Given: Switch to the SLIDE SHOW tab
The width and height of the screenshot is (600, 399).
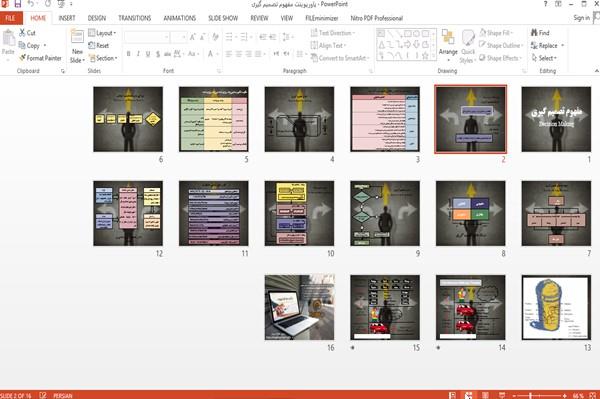Looking at the screenshot, I should 223,18.
